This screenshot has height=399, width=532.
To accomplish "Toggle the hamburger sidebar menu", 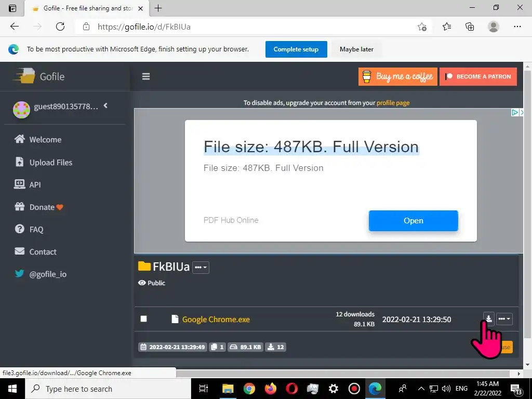I will (146, 76).
